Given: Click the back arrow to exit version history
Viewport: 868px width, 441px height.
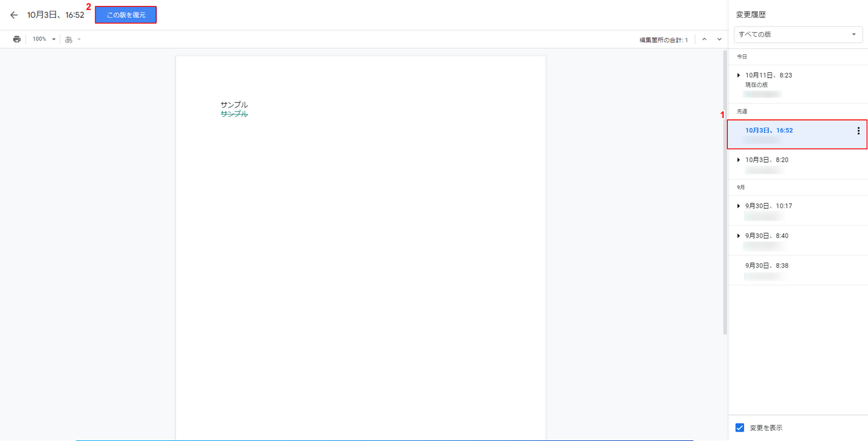Looking at the screenshot, I should click(14, 15).
